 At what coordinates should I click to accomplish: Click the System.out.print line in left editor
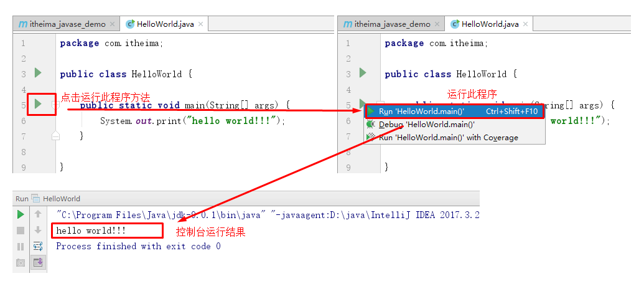[x=193, y=121]
